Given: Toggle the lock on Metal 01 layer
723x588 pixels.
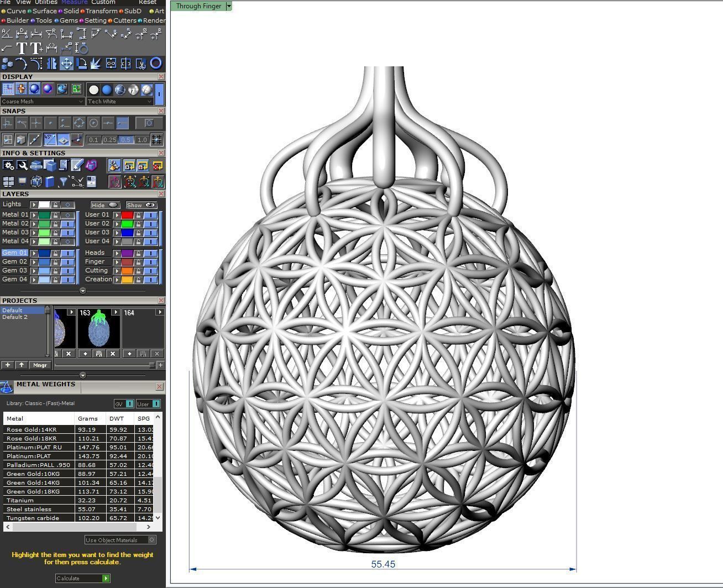Looking at the screenshot, I should click(56, 215).
